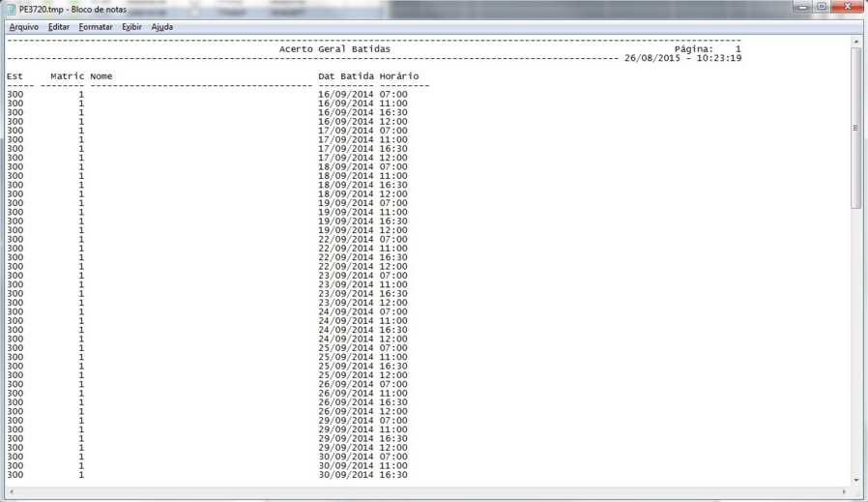Click the 'Acerto Geral Batidas' title text
The image size is (868, 502).
(334, 48)
